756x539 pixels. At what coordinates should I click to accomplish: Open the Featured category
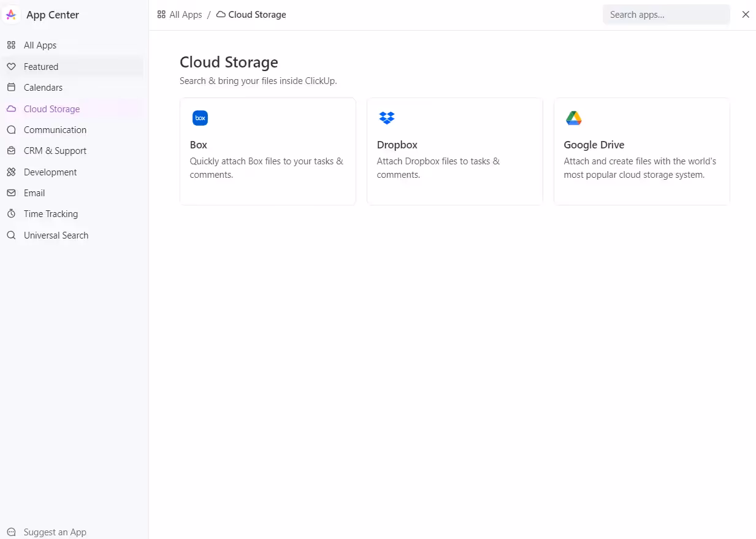pos(40,66)
